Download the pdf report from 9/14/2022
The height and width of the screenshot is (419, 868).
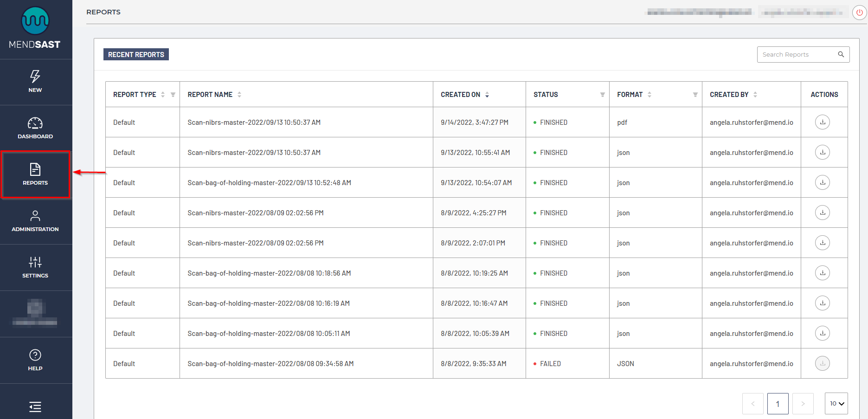point(822,122)
